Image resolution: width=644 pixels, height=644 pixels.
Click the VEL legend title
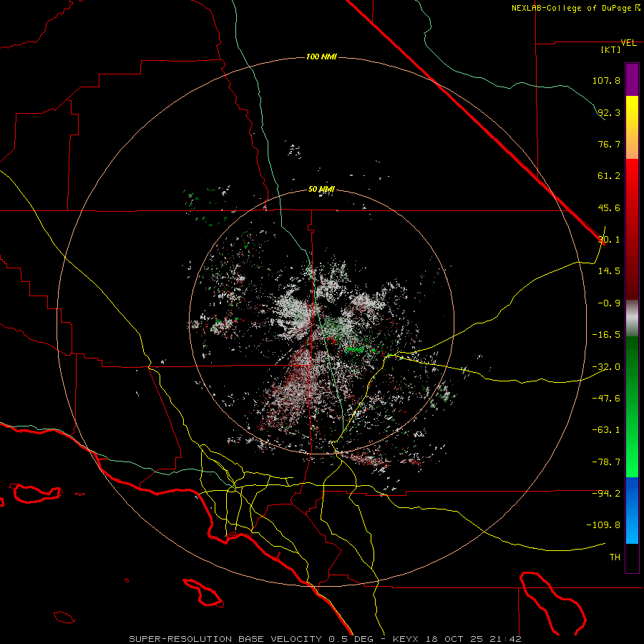click(x=628, y=43)
